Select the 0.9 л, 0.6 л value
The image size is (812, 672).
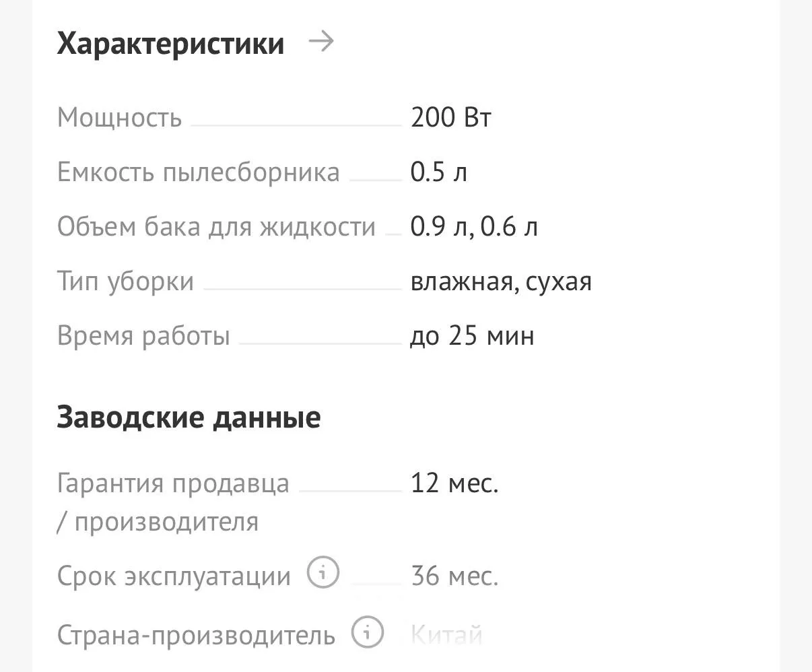point(474,227)
